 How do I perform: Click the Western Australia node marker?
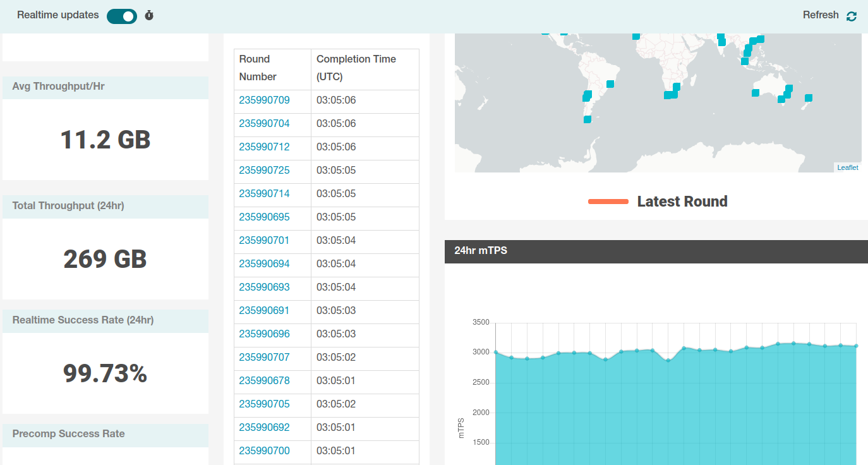pyautogui.click(x=756, y=93)
